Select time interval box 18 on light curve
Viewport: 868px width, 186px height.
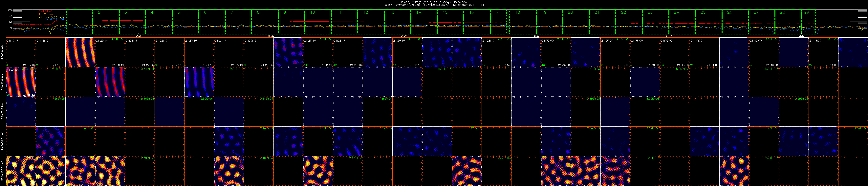(523, 22)
